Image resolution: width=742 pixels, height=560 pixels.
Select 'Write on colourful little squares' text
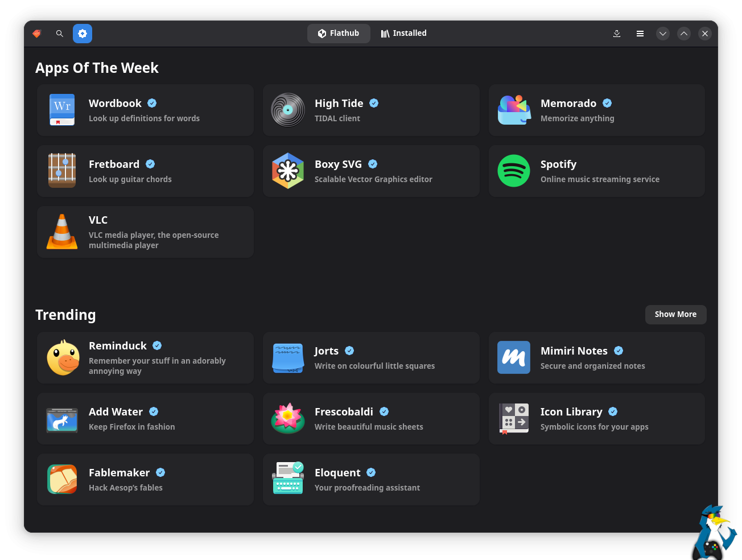pos(374,366)
